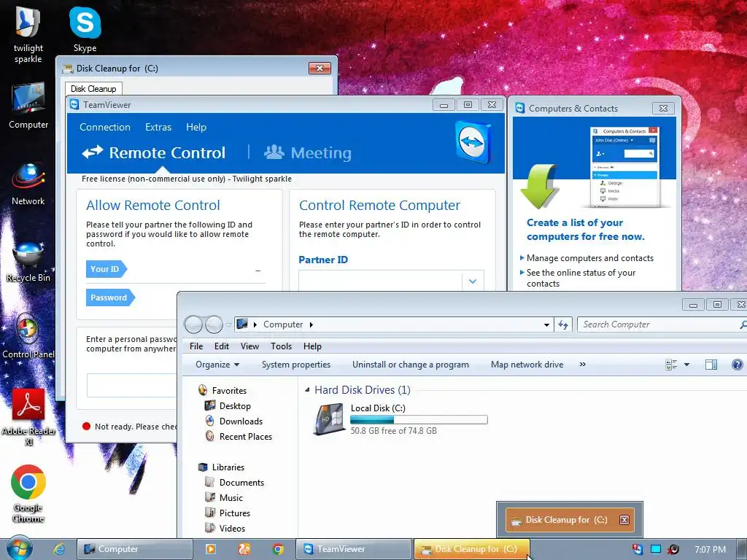The width and height of the screenshot is (747, 560).
Task: Open the Chrome taskbar icon
Action: click(278, 549)
